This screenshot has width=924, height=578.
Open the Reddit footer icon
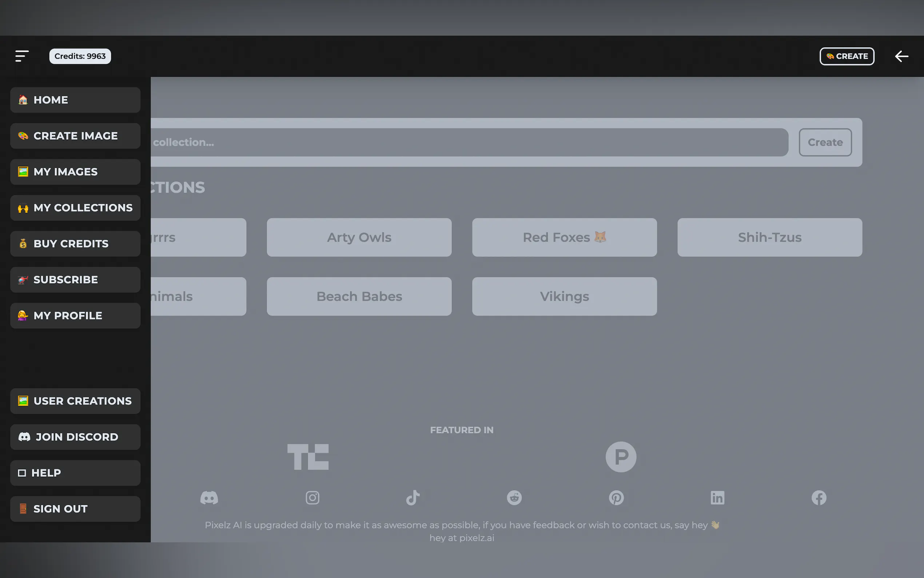tap(514, 498)
